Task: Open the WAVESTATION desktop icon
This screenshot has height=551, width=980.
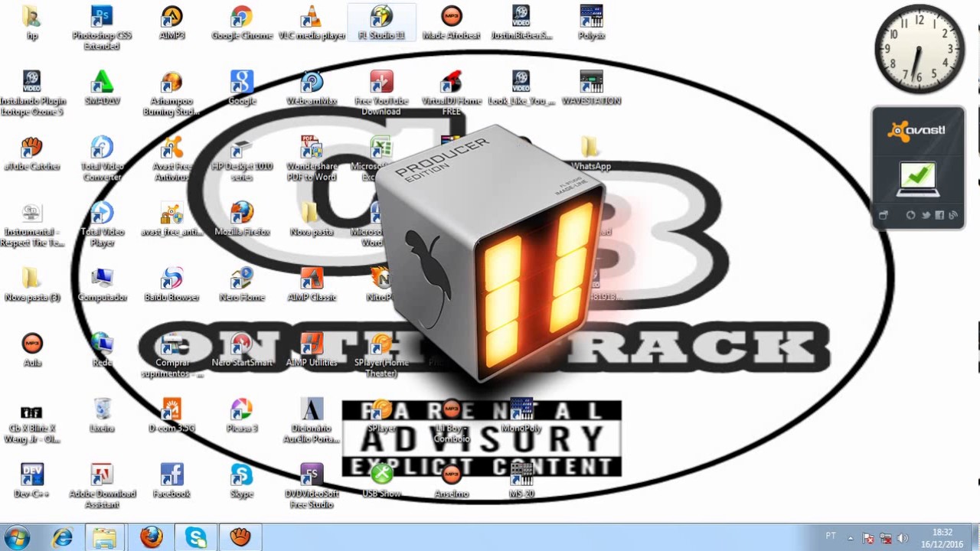Action: pos(591,87)
